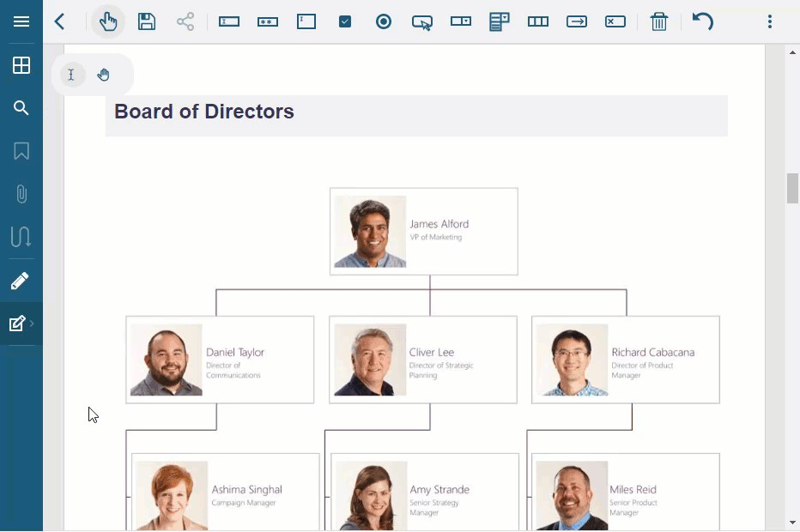Click the Campaign Manager title
Screen dimensions: 800x532
[244, 503]
